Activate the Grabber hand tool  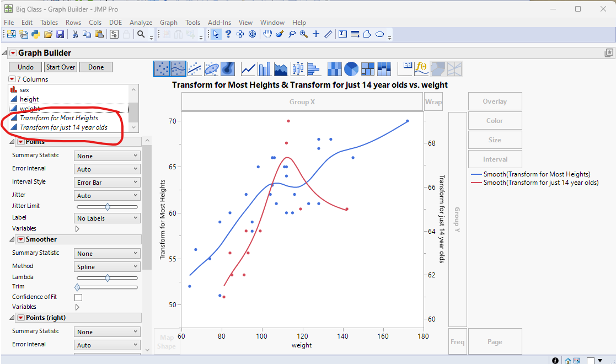tap(267, 34)
